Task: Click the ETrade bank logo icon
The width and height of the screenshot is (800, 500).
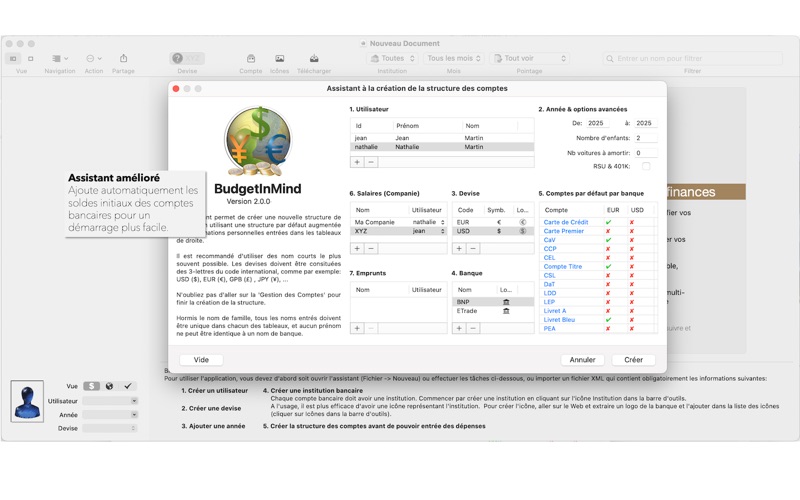Action: (x=506, y=311)
